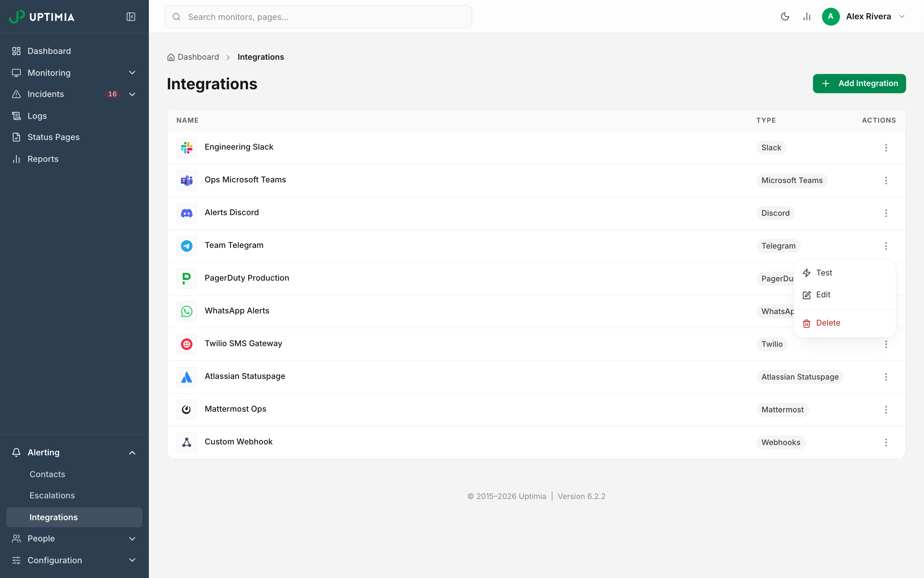924x578 pixels.
Task: Open the Custom Webhook actions menu
Action: 886,443
